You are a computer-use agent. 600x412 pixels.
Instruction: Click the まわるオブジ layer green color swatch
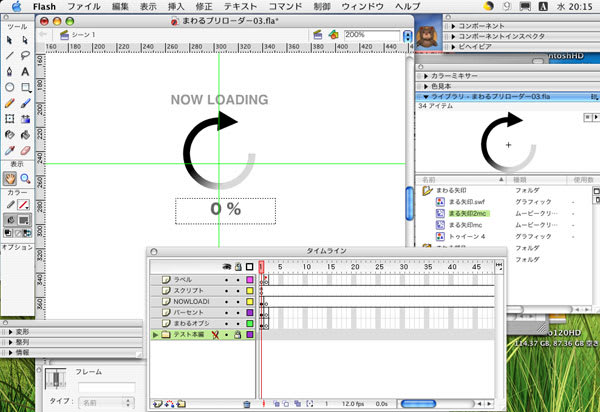(249, 324)
